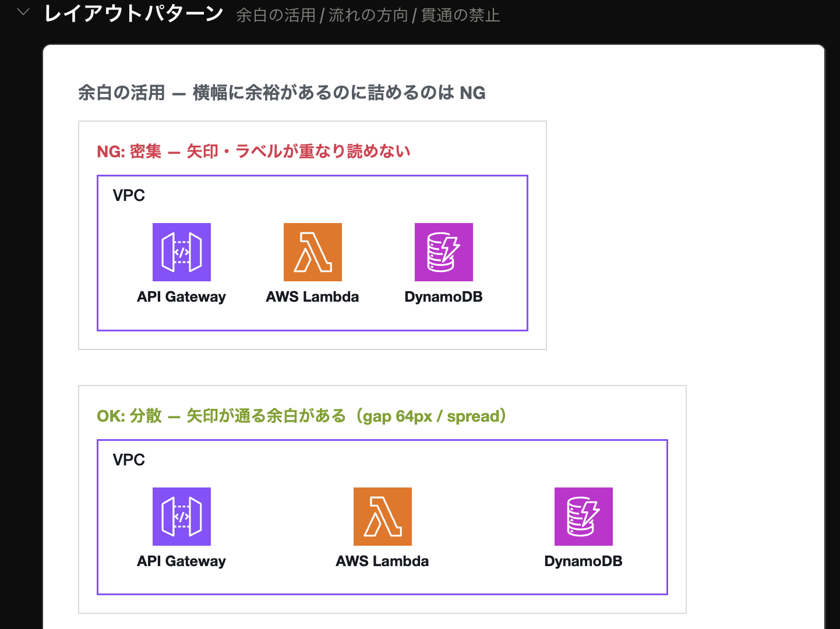Click API Gateway text label in OK diagram
The height and width of the screenshot is (629, 840).
click(x=182, y=561)
